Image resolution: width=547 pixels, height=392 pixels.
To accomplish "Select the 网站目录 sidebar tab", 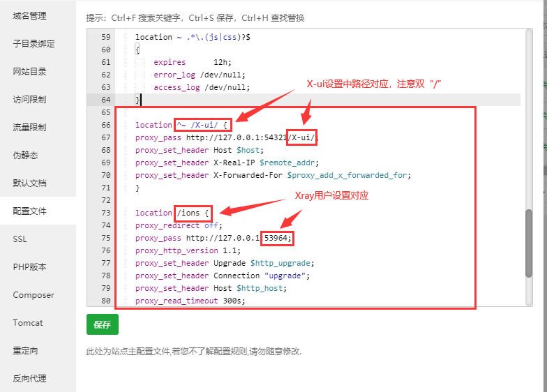I will coord(29,71).
